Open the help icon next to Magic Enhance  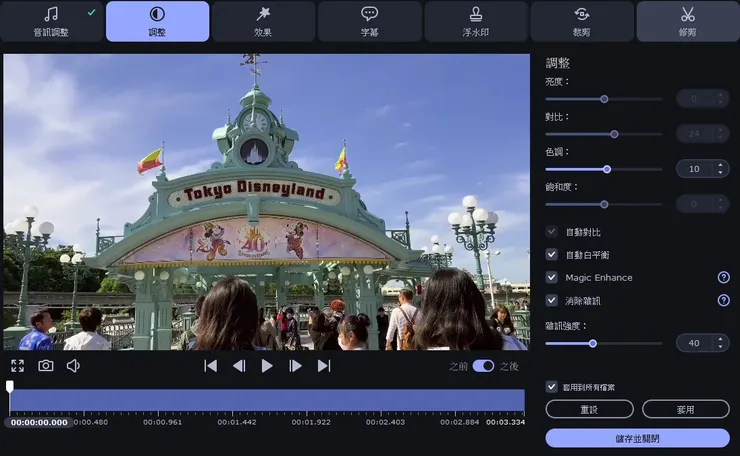tap(723, 277)
